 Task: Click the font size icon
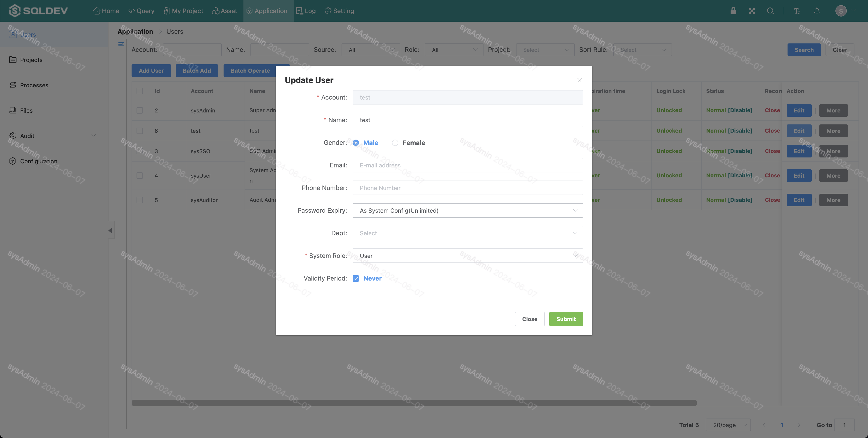797,11
